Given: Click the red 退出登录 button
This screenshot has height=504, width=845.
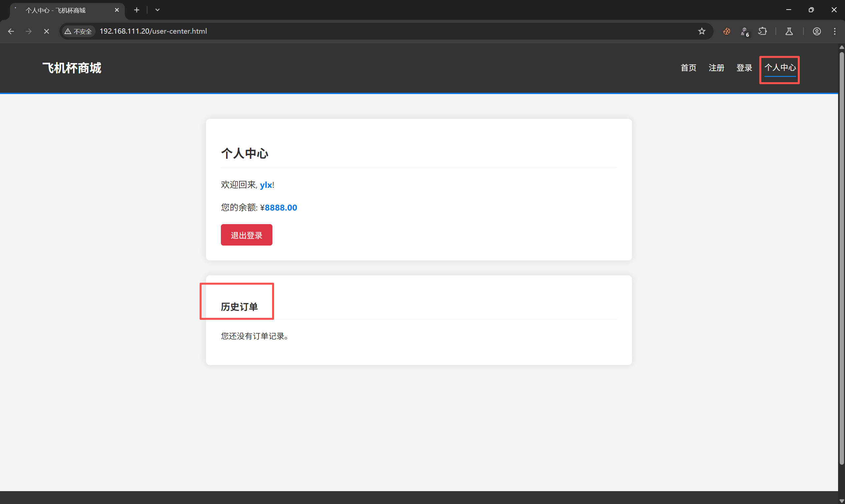Looking at the screenshot, I should (x=246, y=235).
